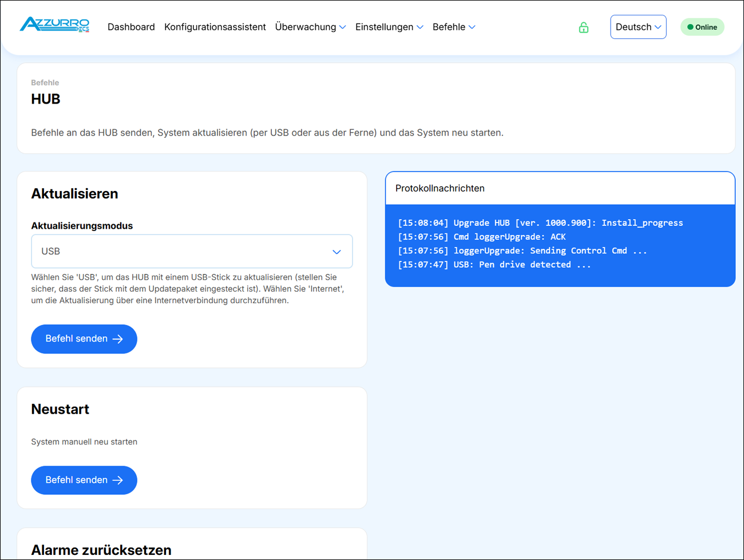
Task: Click the Befehle breadcrumb label
Action: [x=45, y=82]
